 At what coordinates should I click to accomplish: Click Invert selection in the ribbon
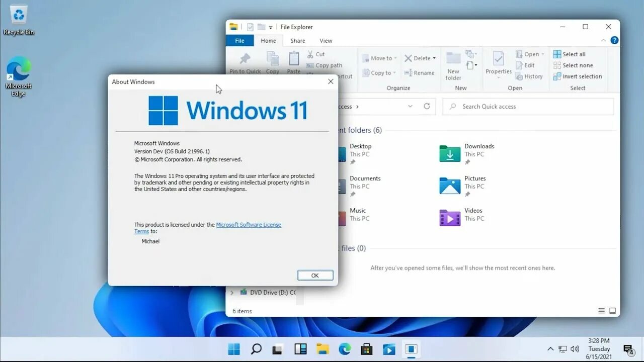tap(578, 76)
